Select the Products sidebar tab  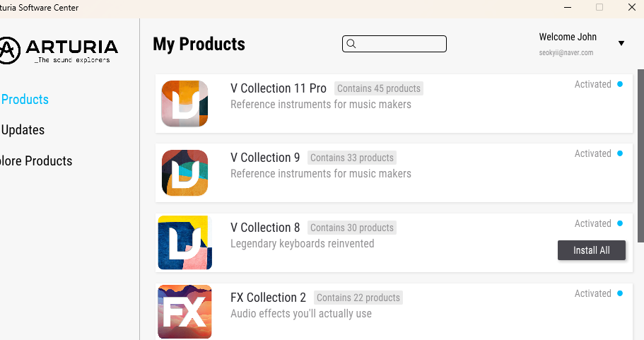coord(25,100)
